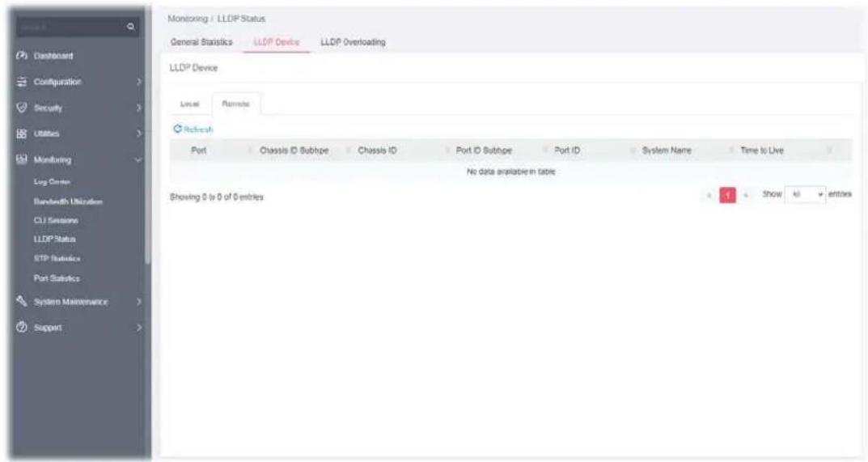Screen dimensions: 868x462
Task: Expand the Utilities menu chevron
Action: tap(139, 134)
